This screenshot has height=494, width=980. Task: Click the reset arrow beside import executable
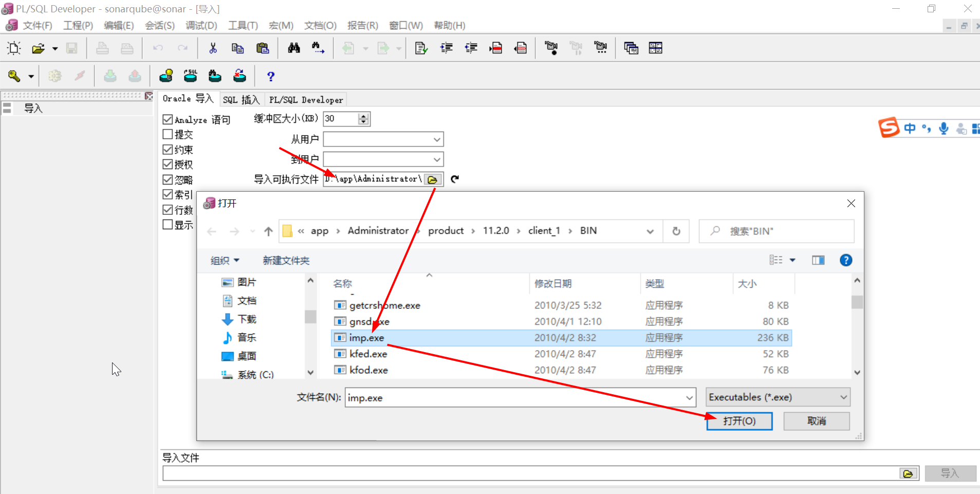455,179
